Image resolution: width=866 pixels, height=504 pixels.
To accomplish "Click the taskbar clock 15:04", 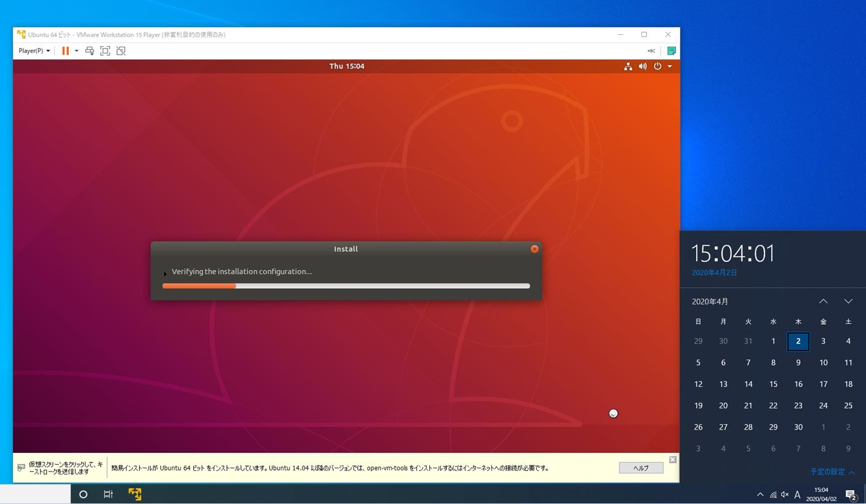I will [x=821, y=494].
